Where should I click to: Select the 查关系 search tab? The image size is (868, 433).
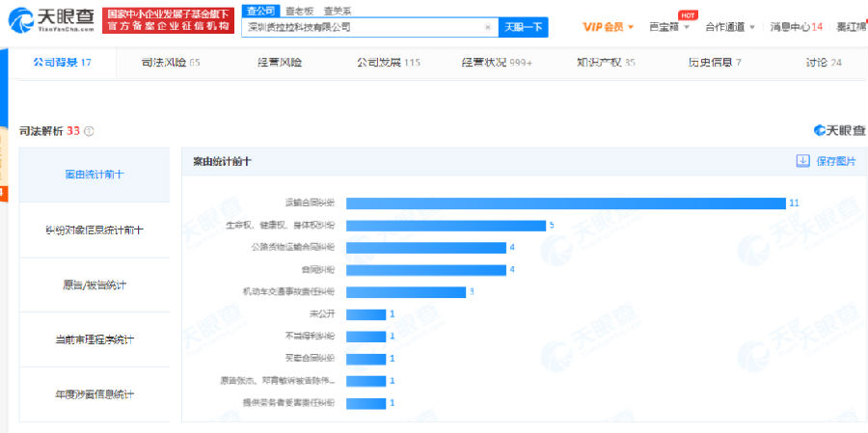[x=338, y=11]
